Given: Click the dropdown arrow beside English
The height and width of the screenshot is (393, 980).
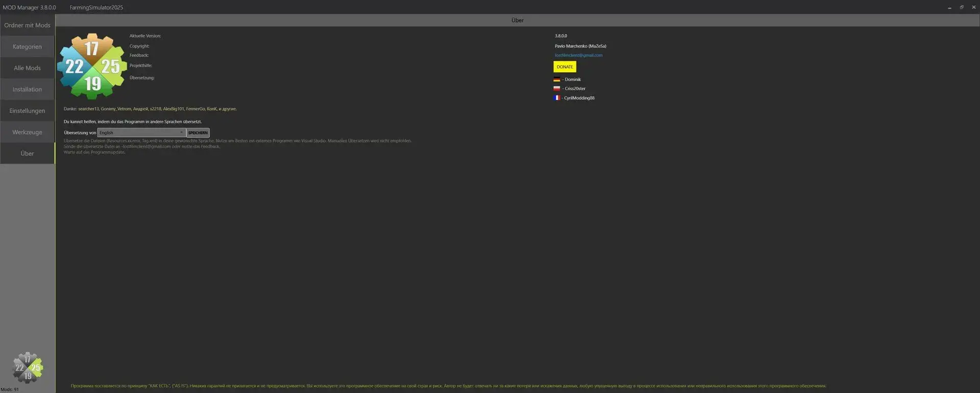Looking at the screenshot, I should (x=181, y=132).
